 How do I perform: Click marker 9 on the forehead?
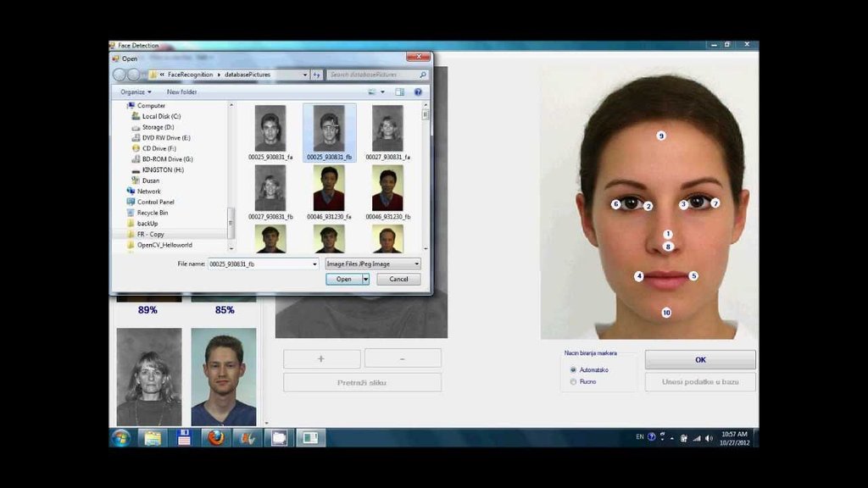pyautogui.click(x=661, y=136)
